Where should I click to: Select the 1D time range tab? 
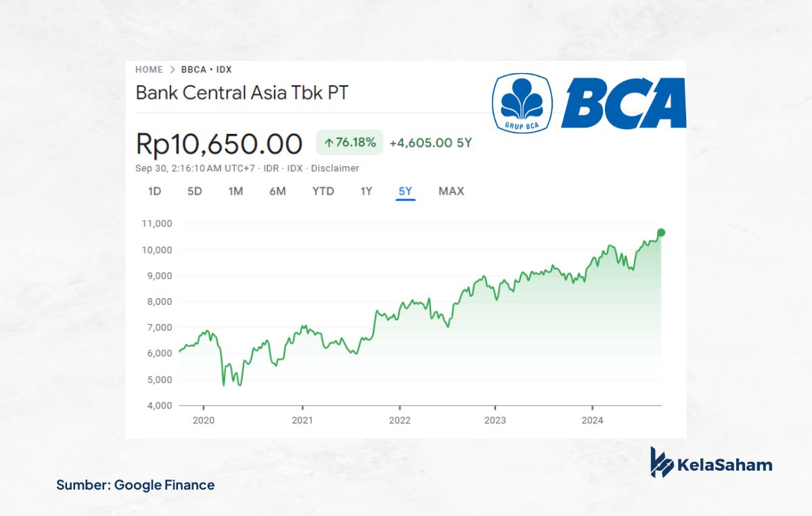click(x=154, y=191)
